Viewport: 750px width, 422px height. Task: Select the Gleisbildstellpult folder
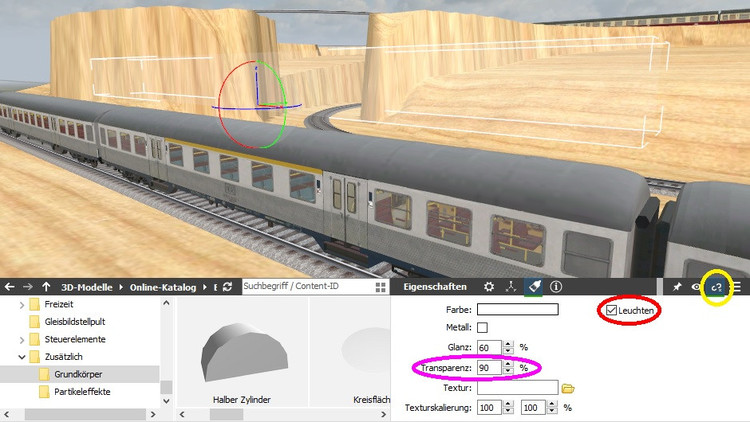(x=75, y=322)
